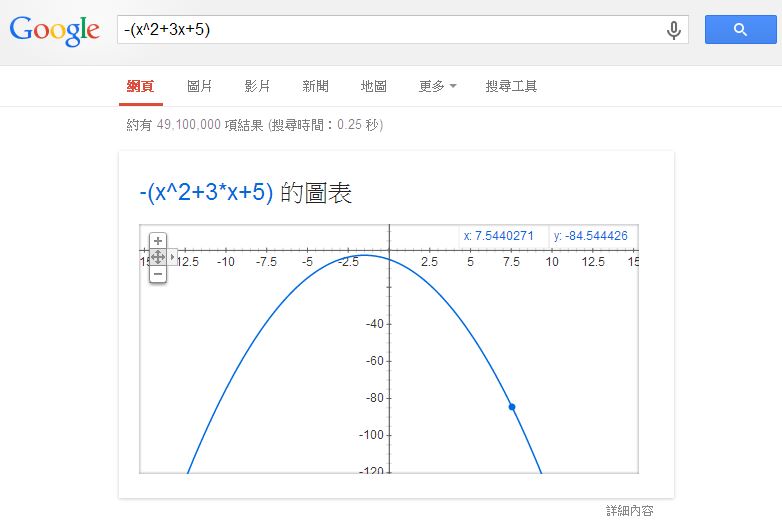Go to the 新聞 tab
This screenshot has width=782, height=521.
[315, 86]
